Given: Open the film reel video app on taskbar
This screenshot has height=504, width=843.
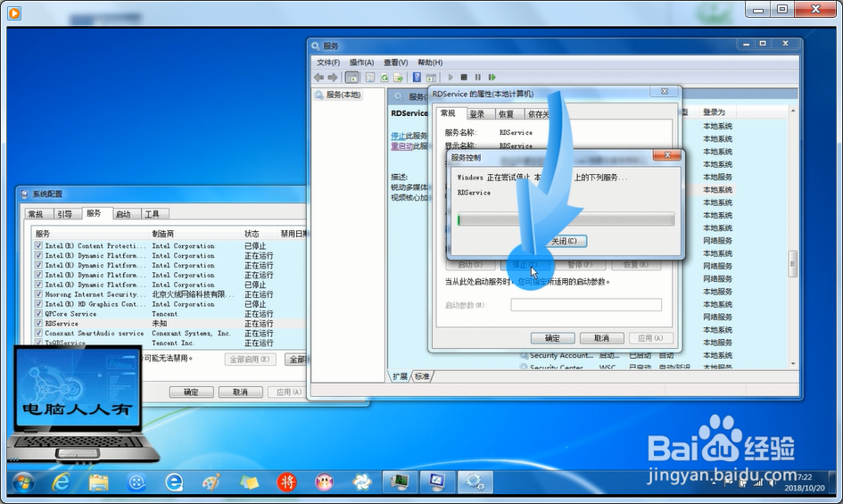Looking at the screenshot, I should click(x=136, y=482).
